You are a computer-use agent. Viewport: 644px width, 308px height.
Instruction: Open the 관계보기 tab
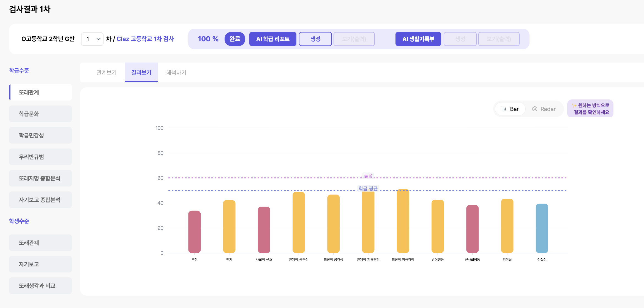click(x=107, y=72)
